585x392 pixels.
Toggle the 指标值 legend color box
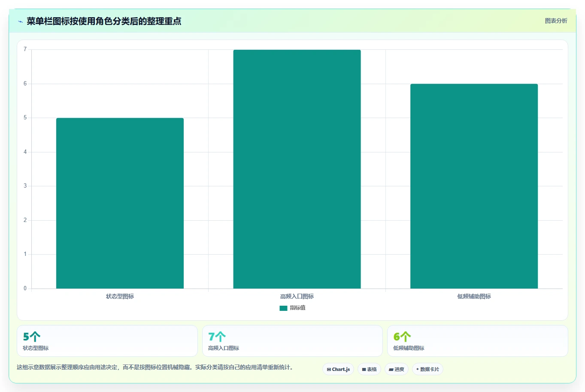pos(283,308)
